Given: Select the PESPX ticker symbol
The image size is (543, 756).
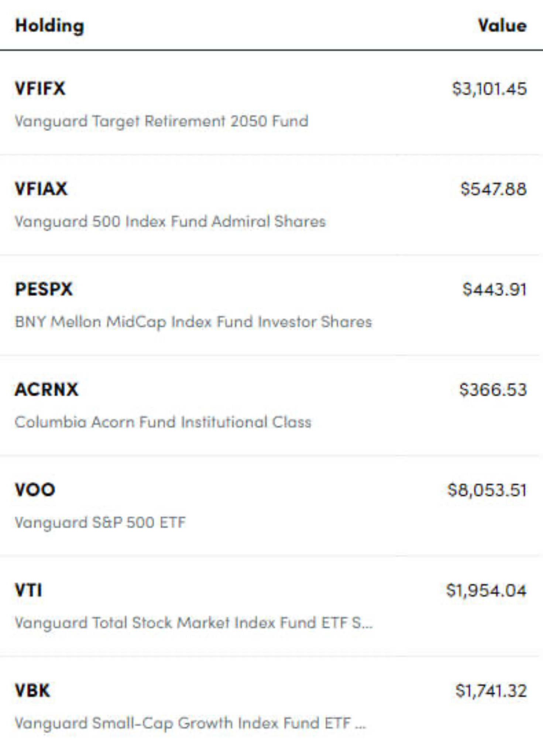Looking at the screenshot, I should pos(44,289).
